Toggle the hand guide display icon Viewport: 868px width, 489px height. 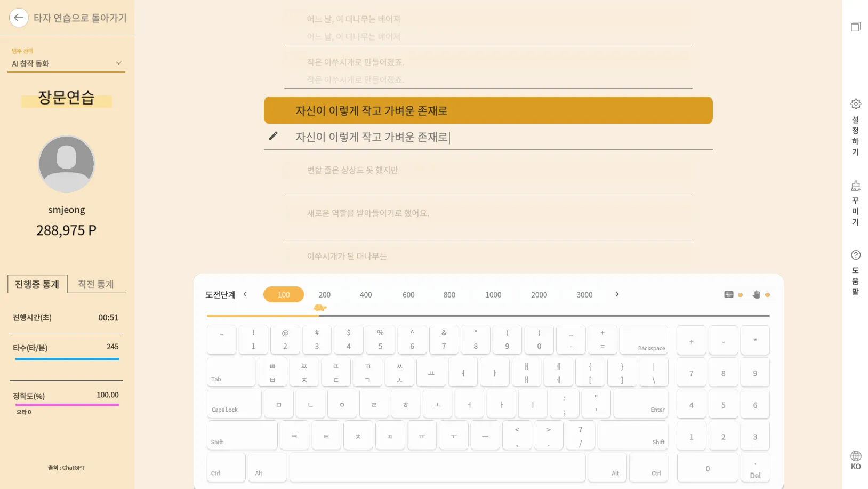(x=756, y=294)
